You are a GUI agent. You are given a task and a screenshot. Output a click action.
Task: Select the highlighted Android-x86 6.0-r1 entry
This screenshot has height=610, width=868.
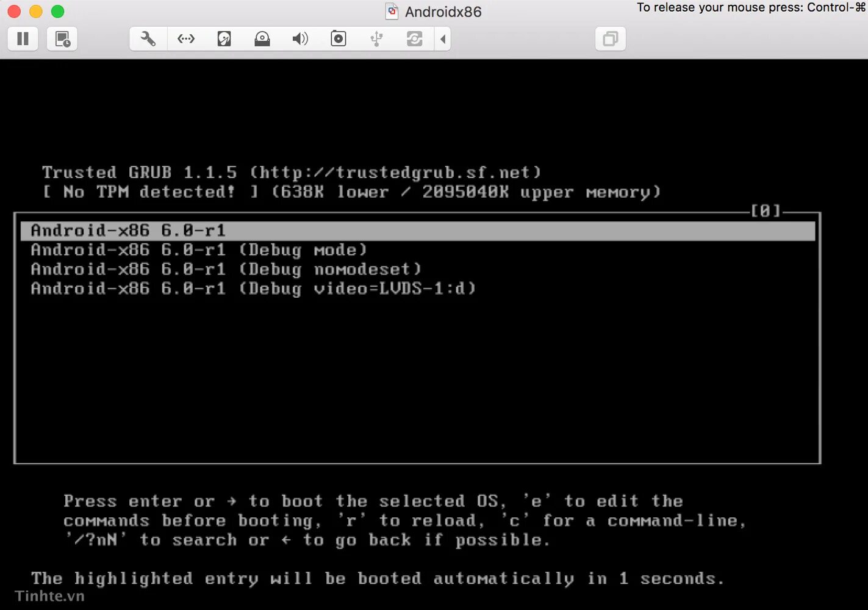pos(418,231)
